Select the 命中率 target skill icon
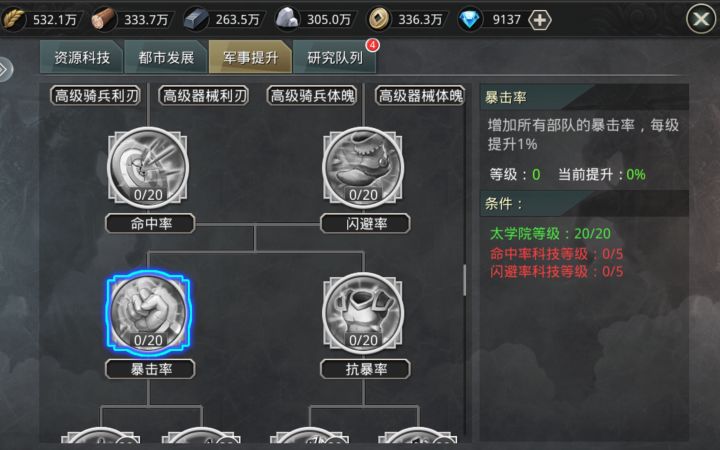 click(x=148, y=168)
